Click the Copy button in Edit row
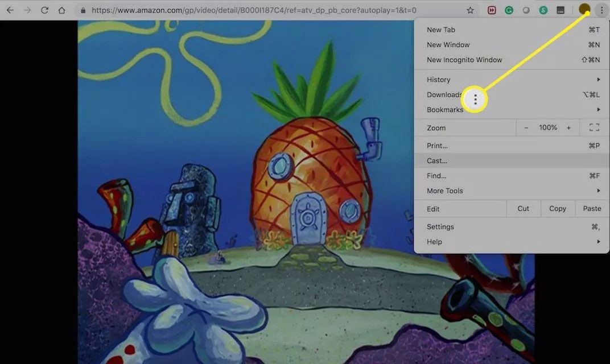This screenshot has width=610, height=364. (x=557, y=208)
